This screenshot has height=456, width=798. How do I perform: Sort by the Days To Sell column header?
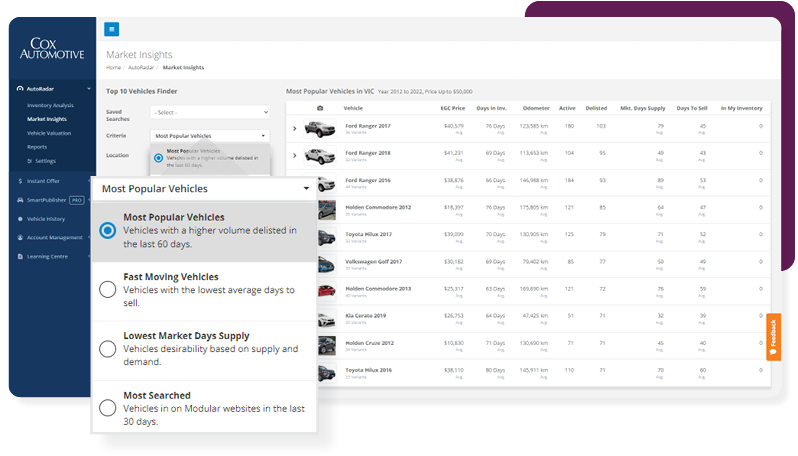(692, 108)
